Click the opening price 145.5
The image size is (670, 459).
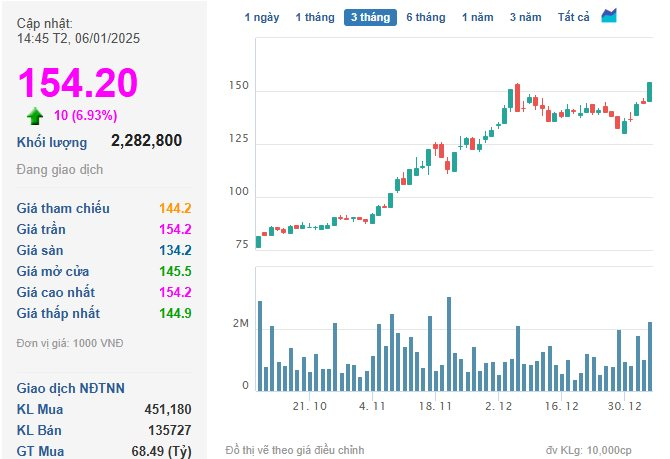175,271
